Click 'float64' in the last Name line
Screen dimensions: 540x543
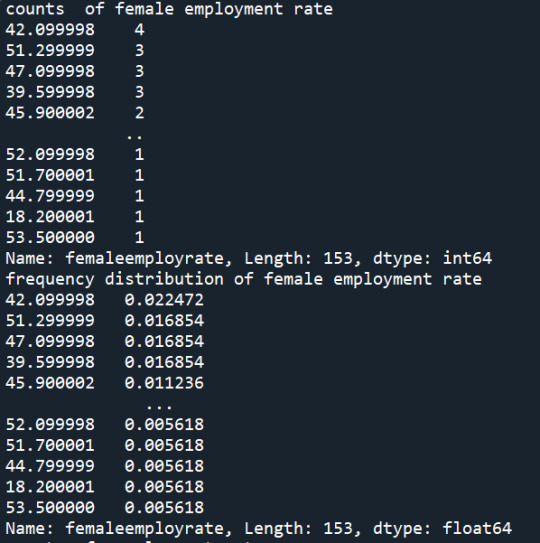pyautogui.click(x=477, y=528)
